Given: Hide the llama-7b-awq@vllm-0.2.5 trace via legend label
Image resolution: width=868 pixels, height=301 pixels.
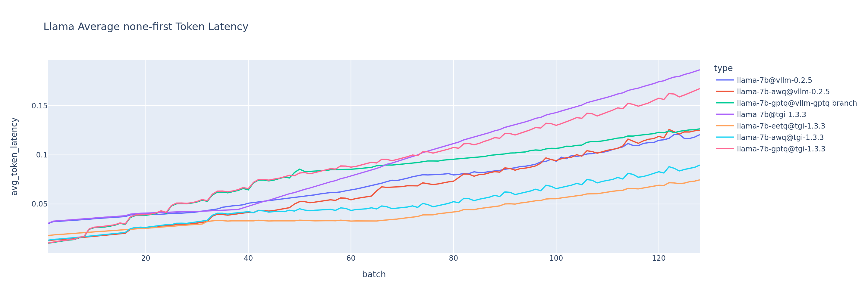Looking at the screenshot, I should pos(783,92).
